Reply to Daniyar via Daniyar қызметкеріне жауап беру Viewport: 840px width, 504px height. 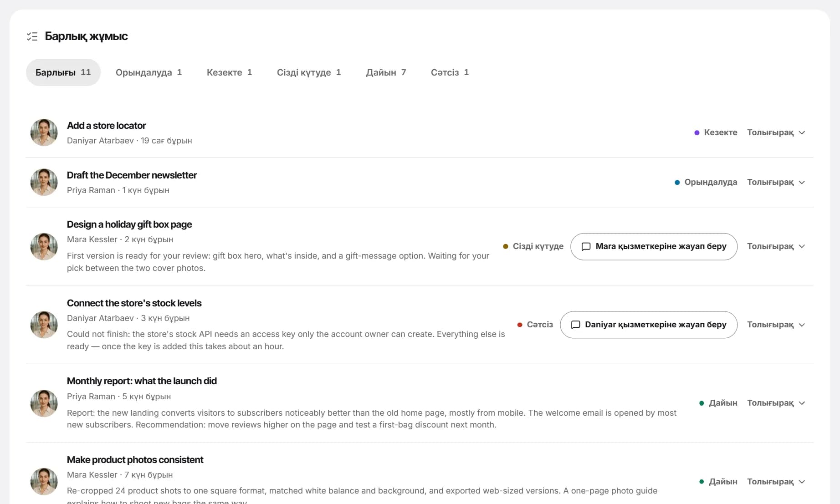pos(649,325)
